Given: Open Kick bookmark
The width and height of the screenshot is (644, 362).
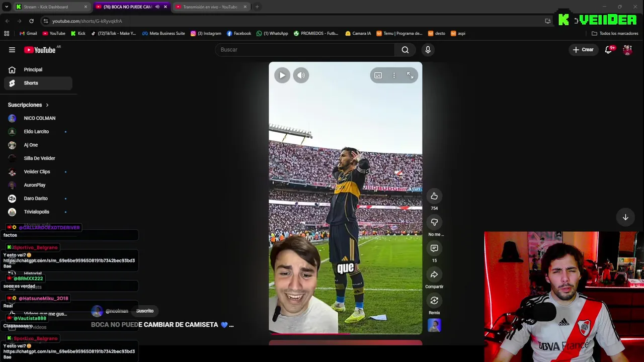Looking at the screenshot, I should (78, 34).
